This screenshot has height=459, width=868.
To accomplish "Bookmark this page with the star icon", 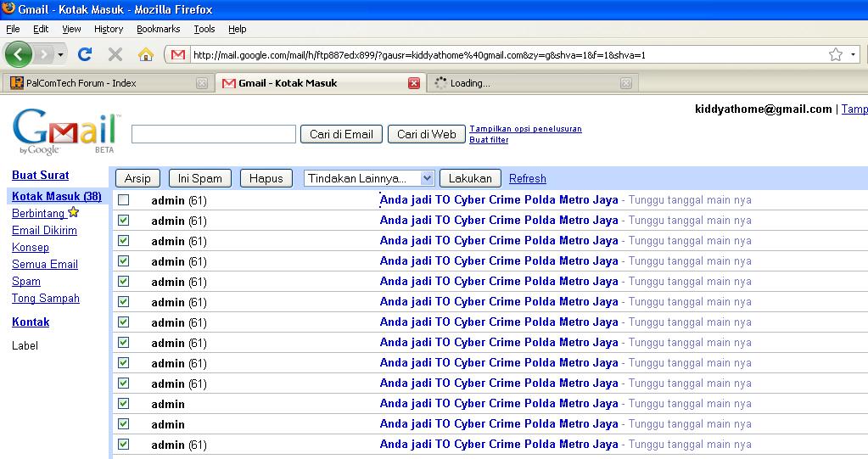I will tap(836, 54).
